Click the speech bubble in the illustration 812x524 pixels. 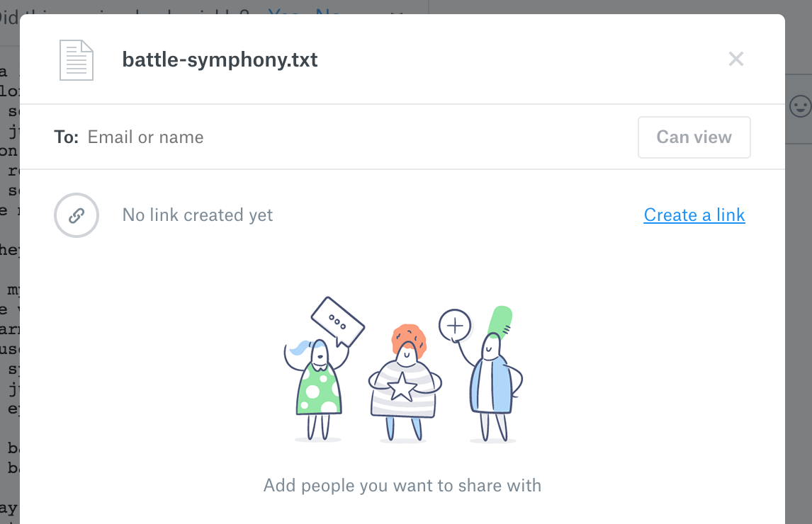tap(337, 322)
